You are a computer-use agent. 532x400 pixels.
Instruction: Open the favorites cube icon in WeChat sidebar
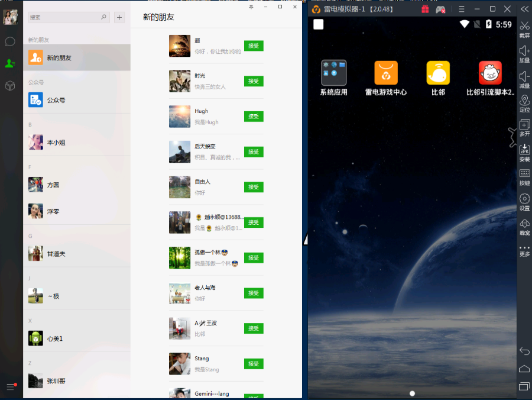pyautogui.click(x=10, y=86)
